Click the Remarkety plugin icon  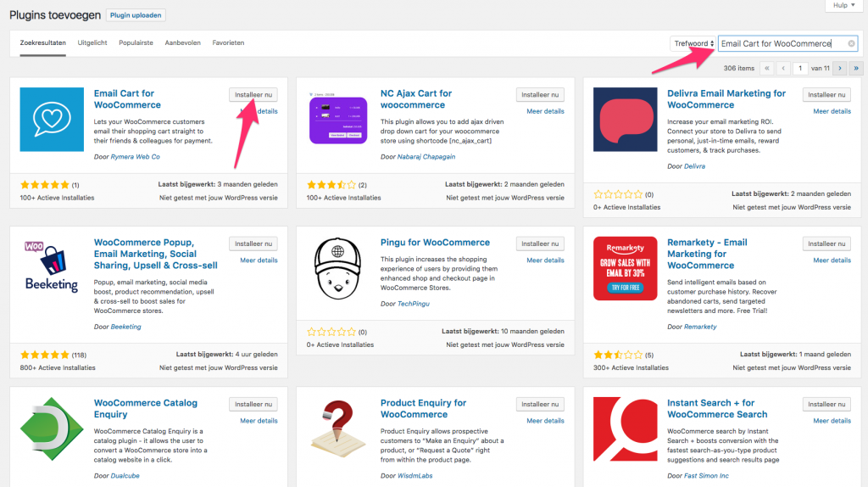click(626, 268)
